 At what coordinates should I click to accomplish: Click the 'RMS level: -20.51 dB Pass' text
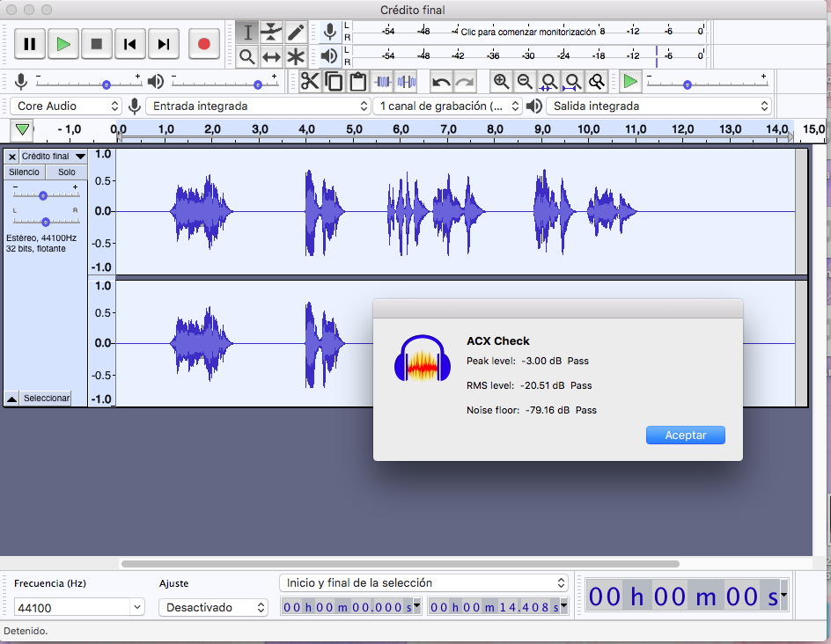(529, 385)
